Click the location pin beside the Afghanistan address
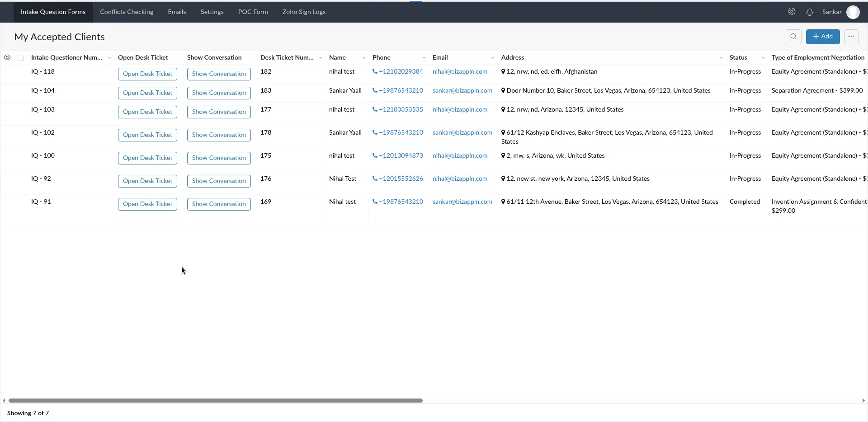The height and width of the screenshot is (422, 868). pos(503,71)
